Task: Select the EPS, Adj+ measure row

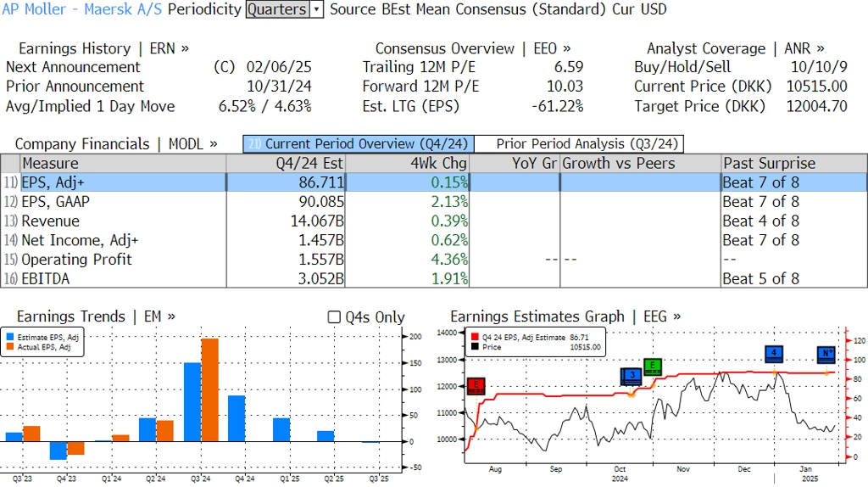Action: tap(434, 182)
